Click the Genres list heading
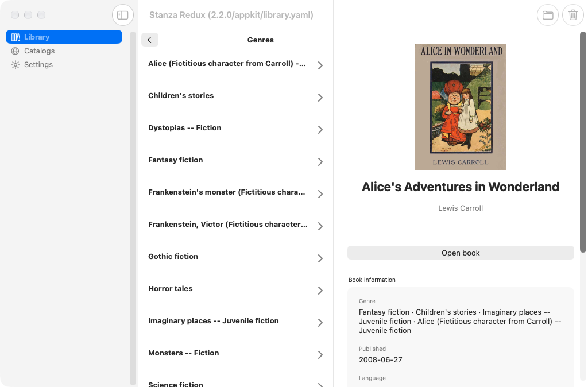This screenshot has height=387, width=588. pyautogui.click(x=260, y=40)
